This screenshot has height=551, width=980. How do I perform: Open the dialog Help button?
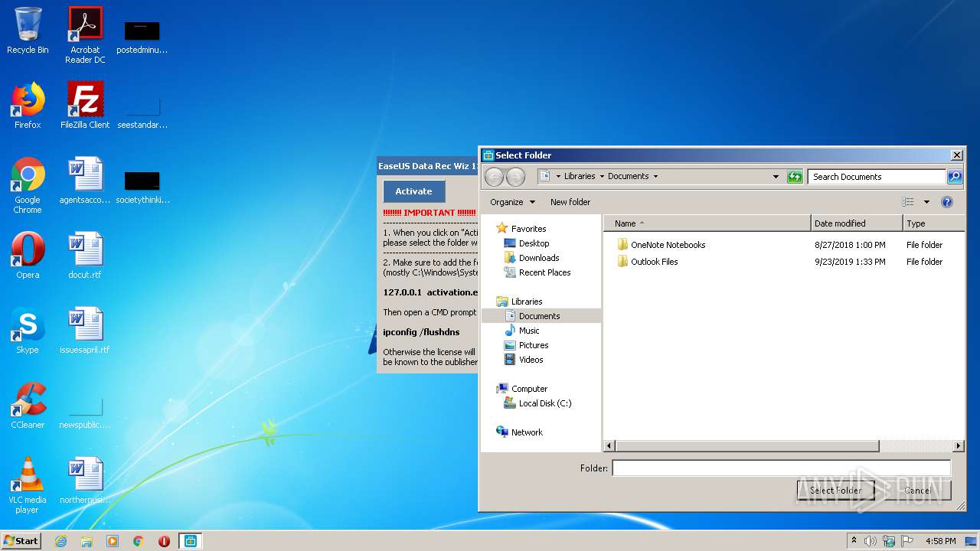coord(946,202)
